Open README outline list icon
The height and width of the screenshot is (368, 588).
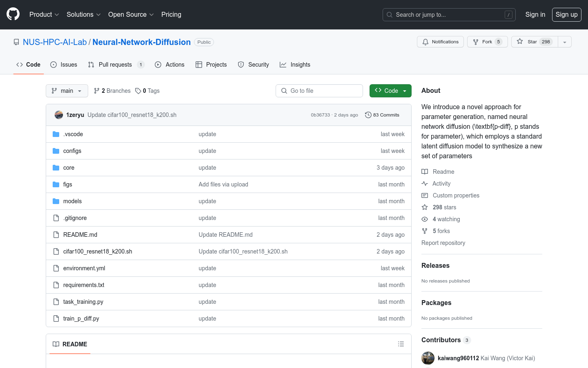401,344
